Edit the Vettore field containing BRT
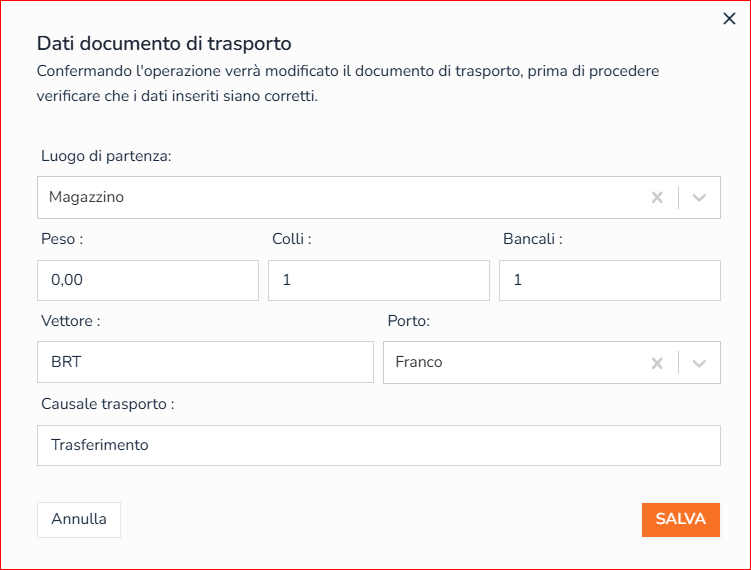The height and width of the screenshot is (570, 751). 205,362
